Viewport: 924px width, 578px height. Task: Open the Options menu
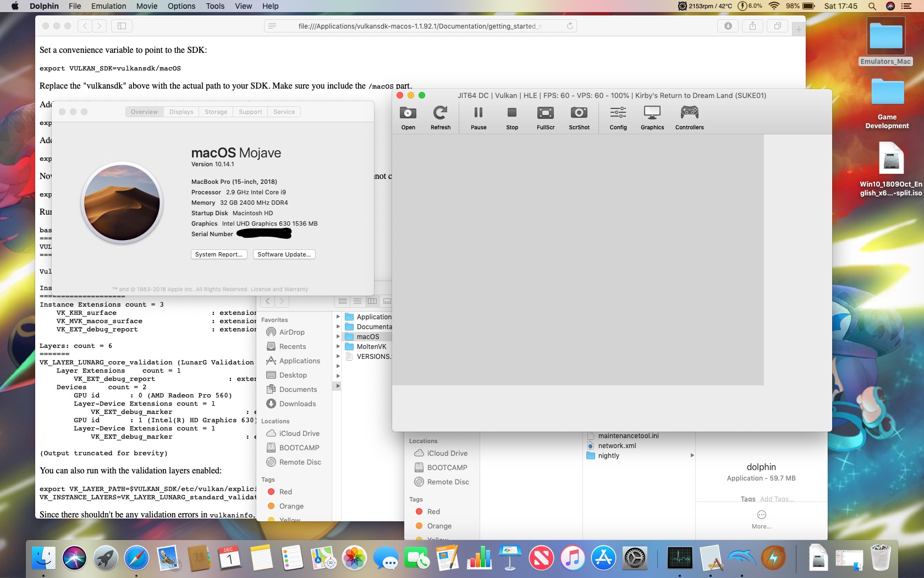[182, 6]
